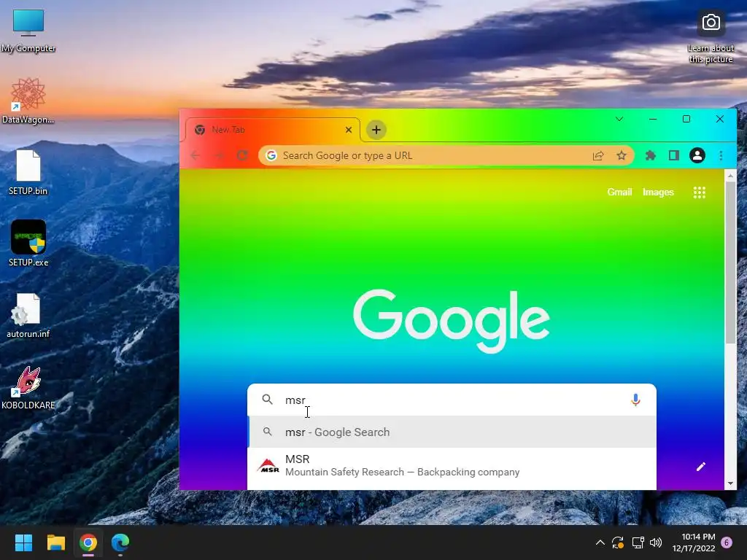This screenshot has height=560, width=747.
Task: Open notifications badge showing 6
Action: 727,542
